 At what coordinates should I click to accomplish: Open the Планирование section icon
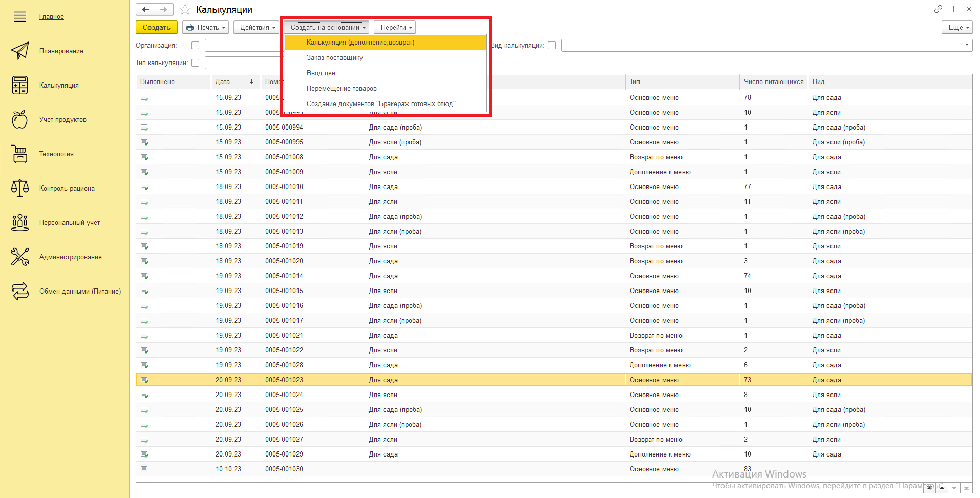[20, 51]
